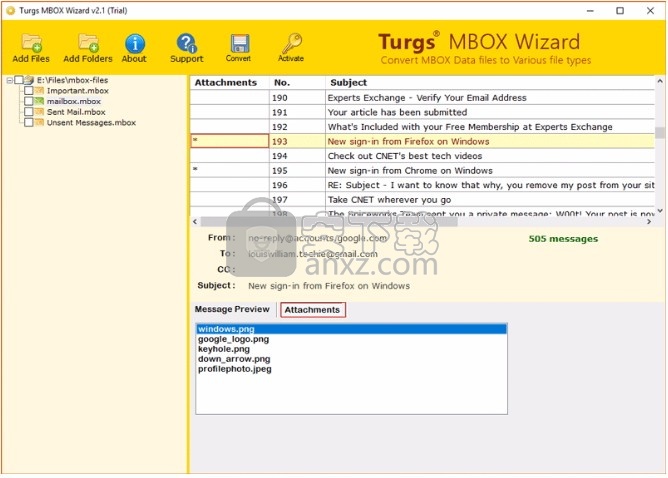Screen dimensions: 668x478
Task: Select message 194 CNET's best tech videos
Action: pyautogui.click(x=422, y=156)
